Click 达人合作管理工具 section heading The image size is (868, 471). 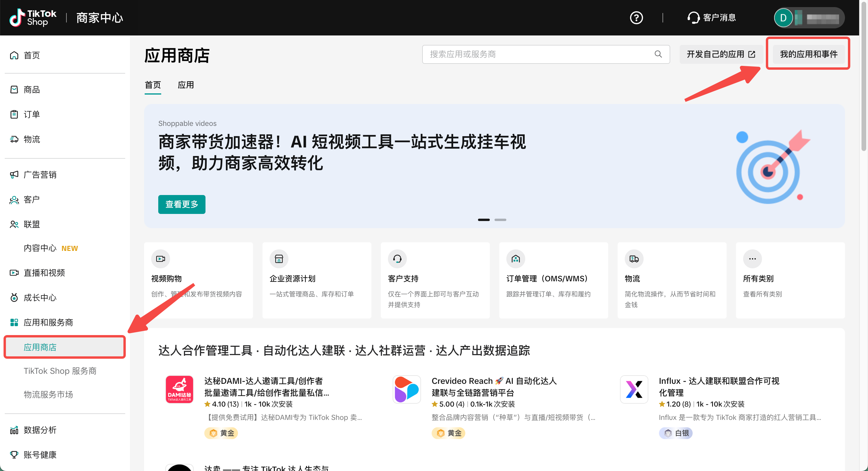click(344, 350)
